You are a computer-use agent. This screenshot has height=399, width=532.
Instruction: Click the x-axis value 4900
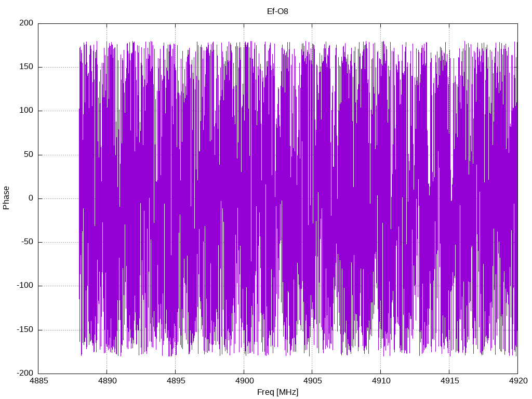(x=244, y=381)
